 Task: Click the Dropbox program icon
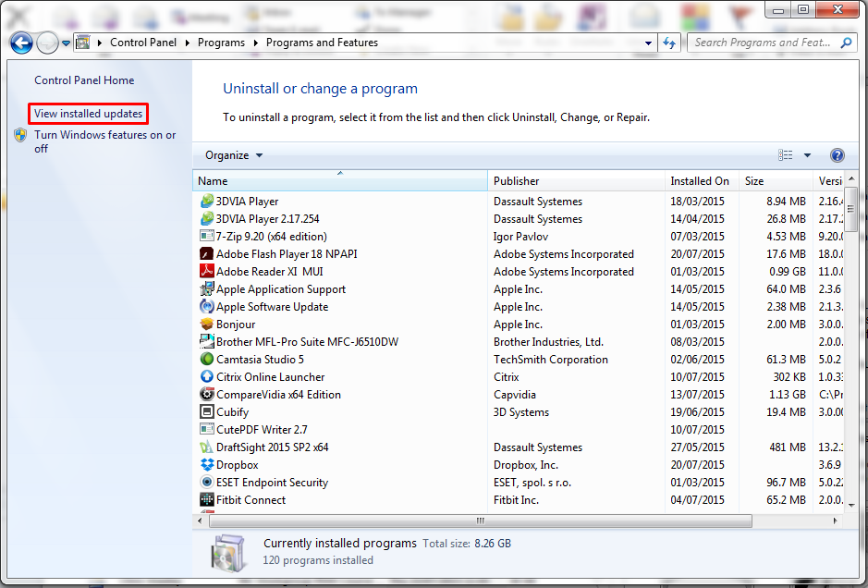point(207,465)
